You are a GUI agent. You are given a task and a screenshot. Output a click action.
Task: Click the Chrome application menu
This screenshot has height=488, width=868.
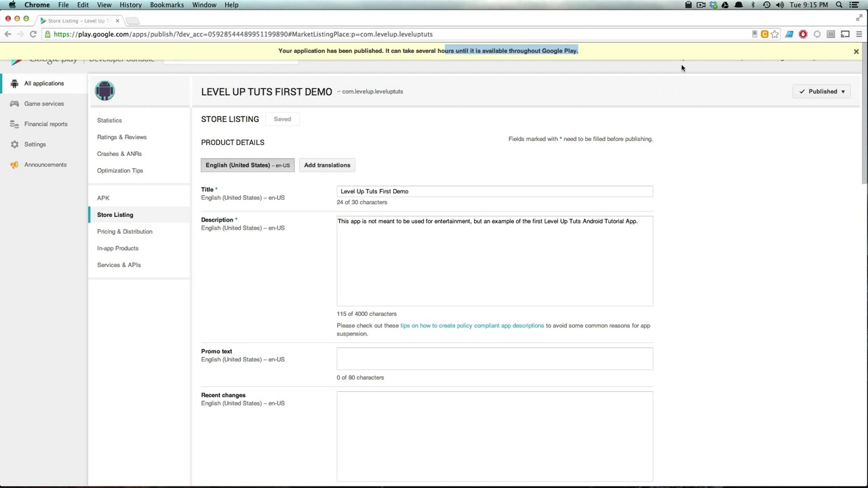click(37, 5)
